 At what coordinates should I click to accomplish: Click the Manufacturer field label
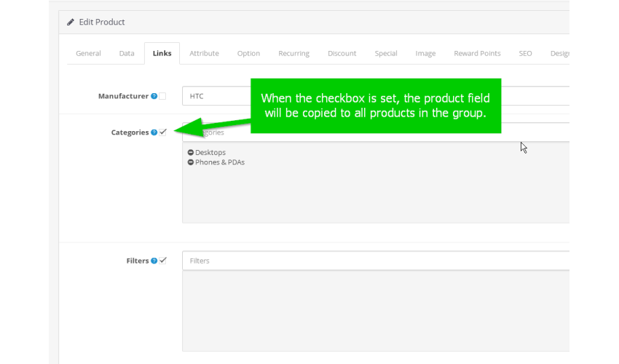pyautogui.click(x=123, y=96)
